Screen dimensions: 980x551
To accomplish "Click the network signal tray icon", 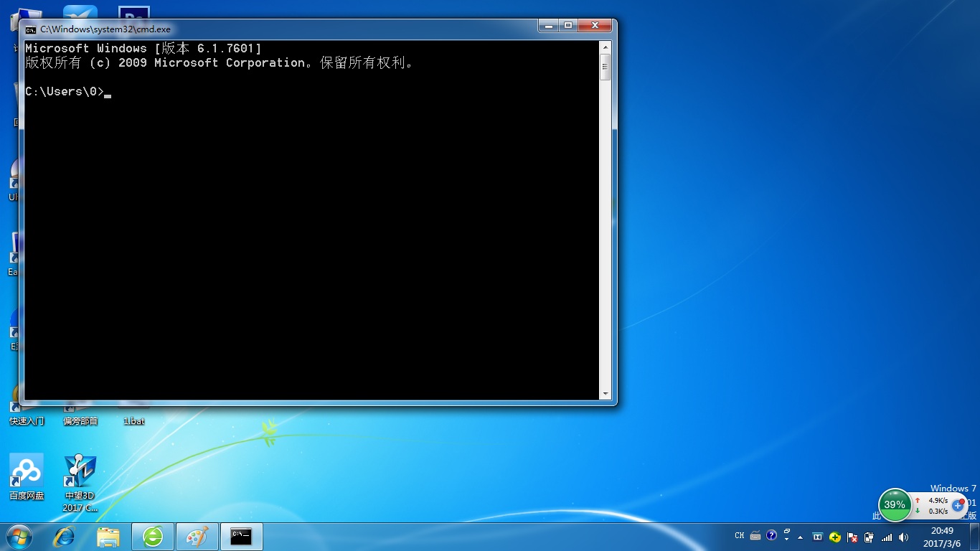I will coord(887,537).
